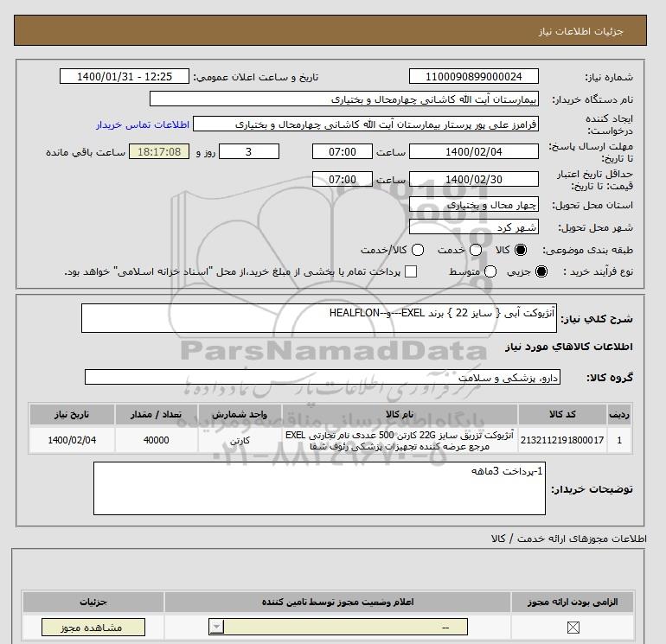This screenshot has width=666, height=644.
Task: Select the کالا radio button
Action: [521, 250]
